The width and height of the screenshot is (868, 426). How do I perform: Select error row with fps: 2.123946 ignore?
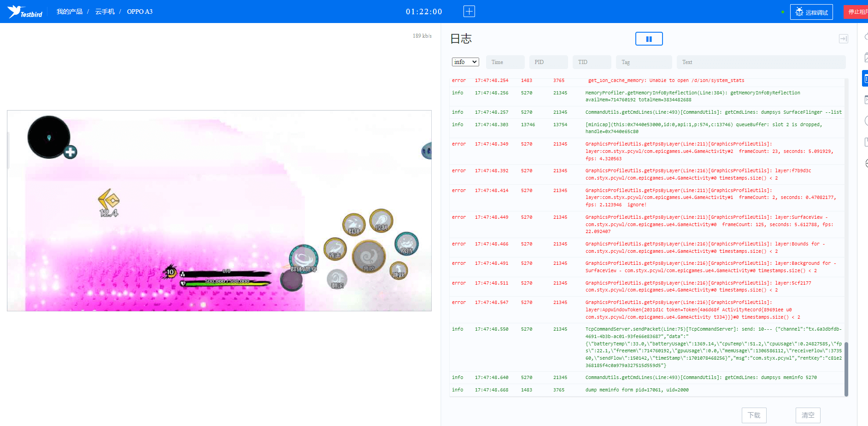[647, 198]
